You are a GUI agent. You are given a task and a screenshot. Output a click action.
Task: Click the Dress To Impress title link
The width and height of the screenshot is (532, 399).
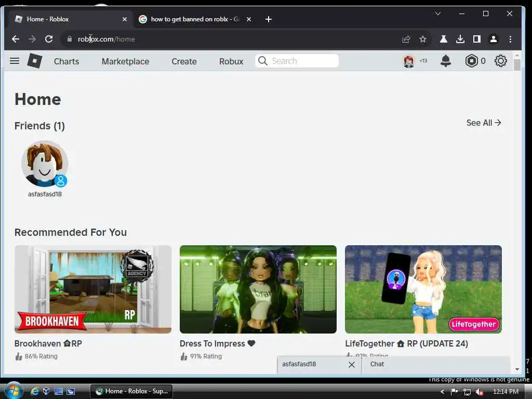tap(217, 344)
